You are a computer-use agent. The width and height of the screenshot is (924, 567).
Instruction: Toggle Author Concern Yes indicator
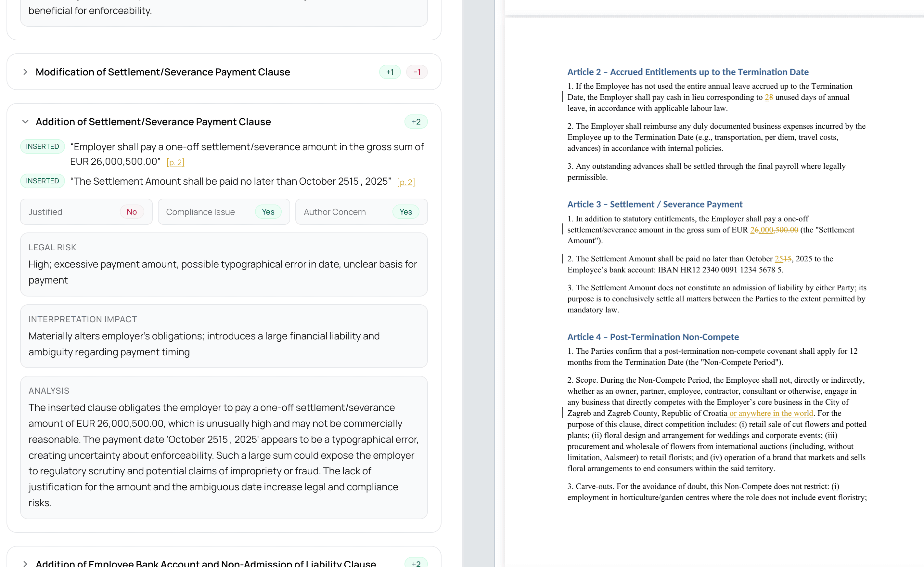click(x=405, y=212)
